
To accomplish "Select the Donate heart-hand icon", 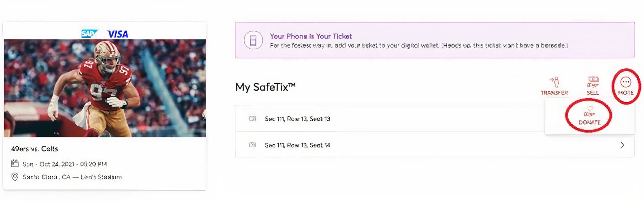I will (x=589, y=111).
